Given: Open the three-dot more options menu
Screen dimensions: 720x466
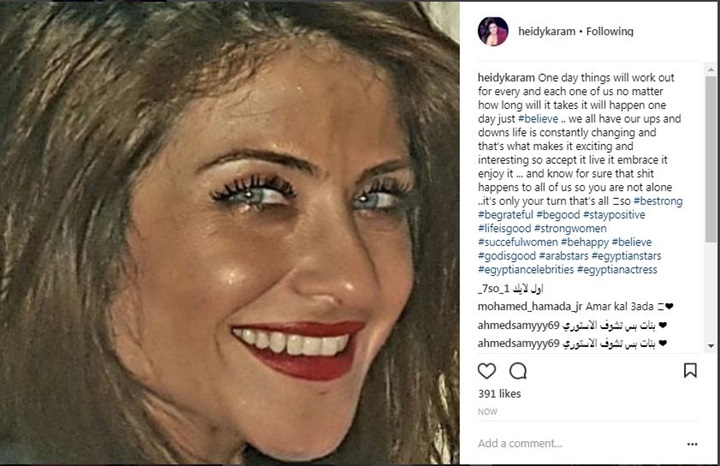Looking at the screenshot, I should (692, 444).
